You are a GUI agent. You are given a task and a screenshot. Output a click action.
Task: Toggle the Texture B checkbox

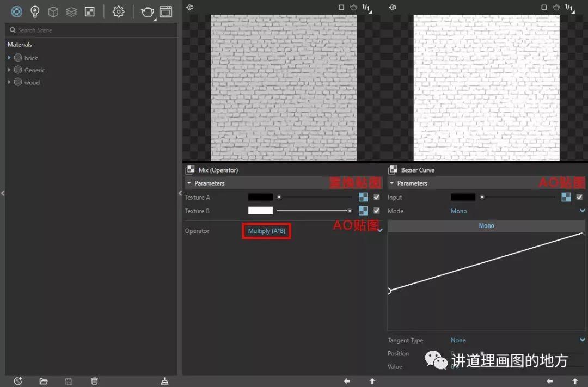tap(377, 211)
